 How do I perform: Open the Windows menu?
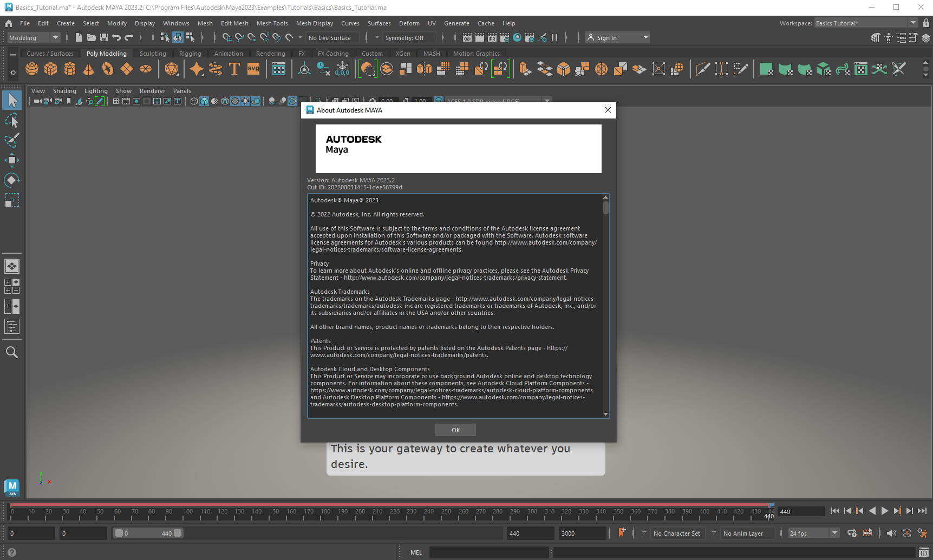(x=176, y=23)
